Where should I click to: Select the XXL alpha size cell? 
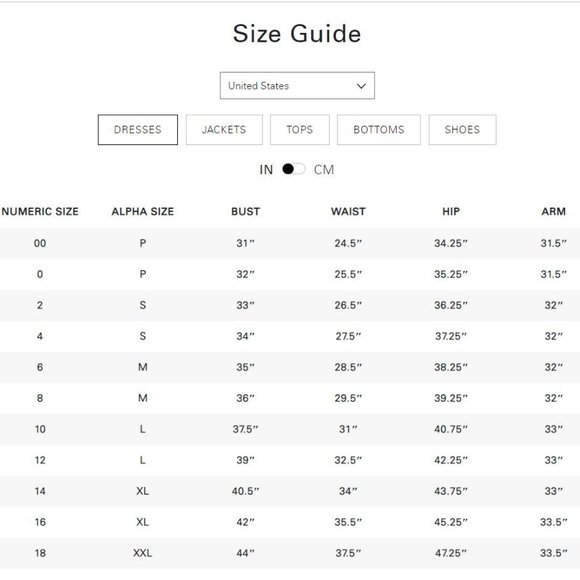click(x=142, y=553)
